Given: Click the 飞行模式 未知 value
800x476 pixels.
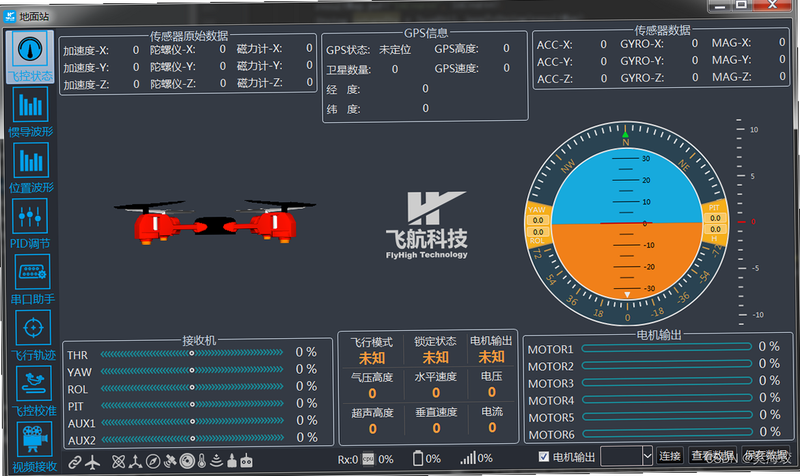Looking at the screenshot, I should tap(371, 358).
